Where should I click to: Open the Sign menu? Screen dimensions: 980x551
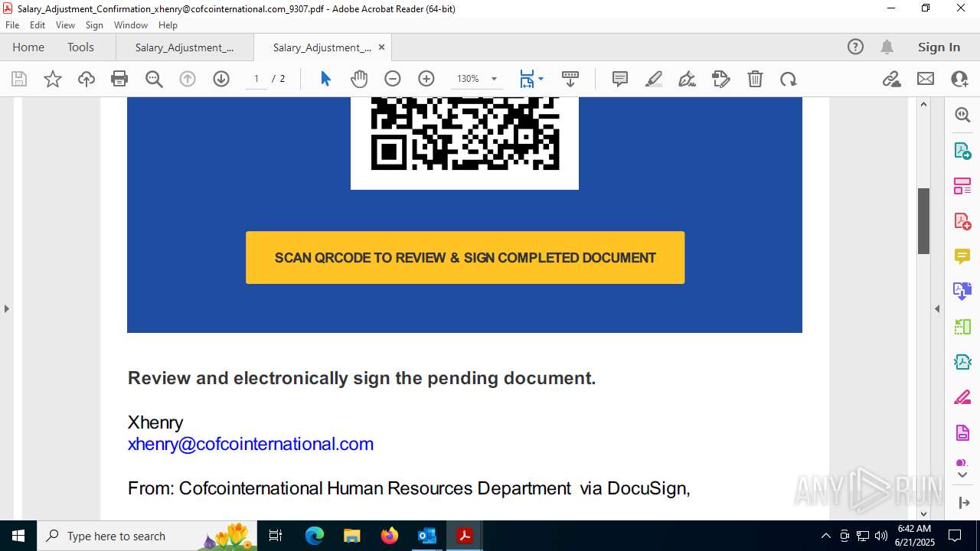[94, 25]
